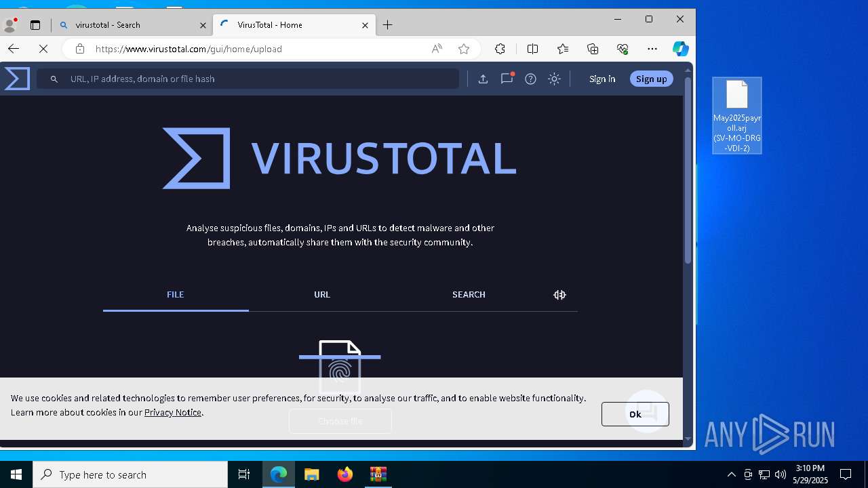Open the Copilot icon
This screenshot has width=868, height=488.
pos(680,49)
